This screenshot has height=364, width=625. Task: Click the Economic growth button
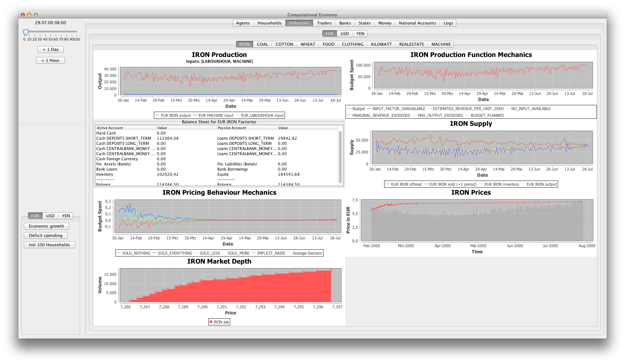46,226
